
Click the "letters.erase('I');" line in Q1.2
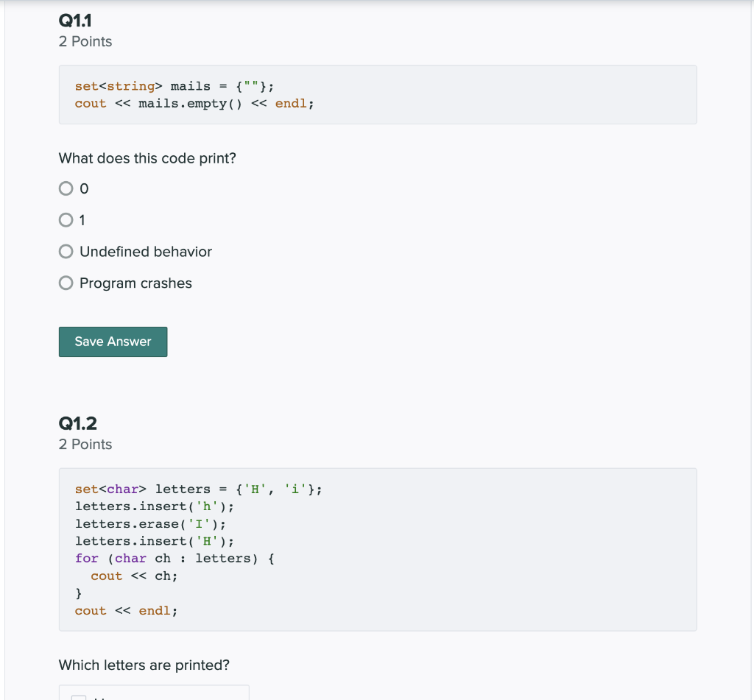149,523
